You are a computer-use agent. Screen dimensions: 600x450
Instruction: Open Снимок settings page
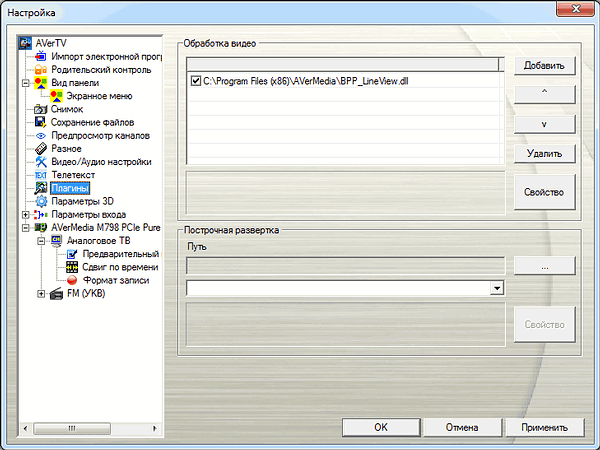tap(67, 109)
